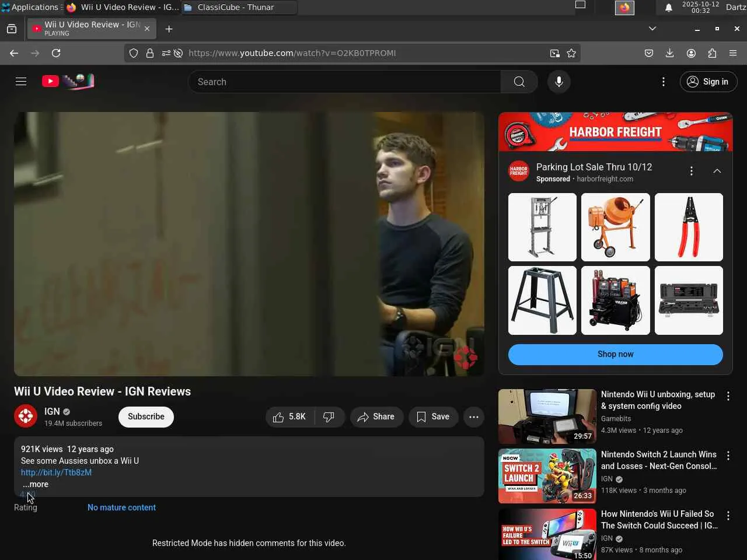747x560 pixels.
Task: Select the shop press product in ad
Action: coord(542,227)
